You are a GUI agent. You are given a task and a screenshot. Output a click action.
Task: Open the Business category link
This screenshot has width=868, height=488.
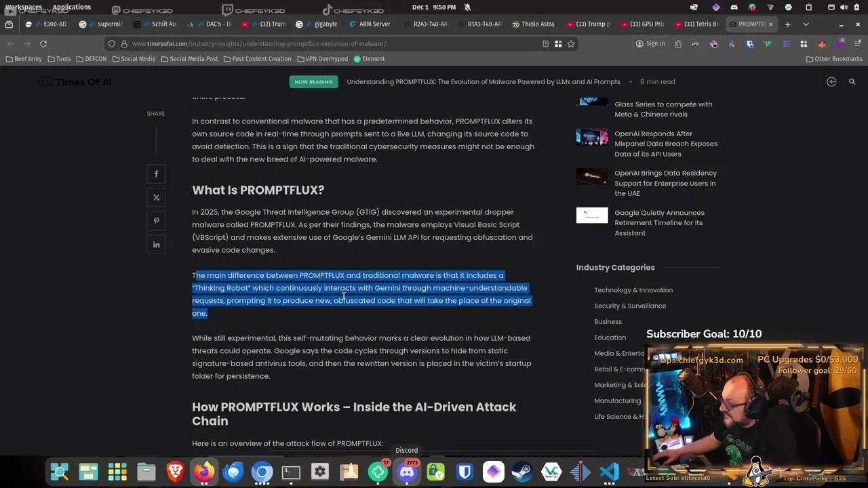click(x=608, y=322)
